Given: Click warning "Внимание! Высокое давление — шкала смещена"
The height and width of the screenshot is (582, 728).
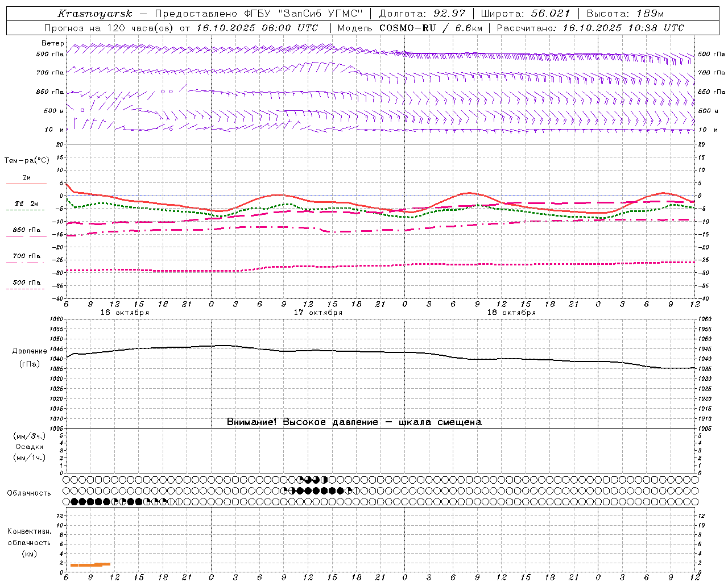Looking at the screenshot, I should point(354,422).
